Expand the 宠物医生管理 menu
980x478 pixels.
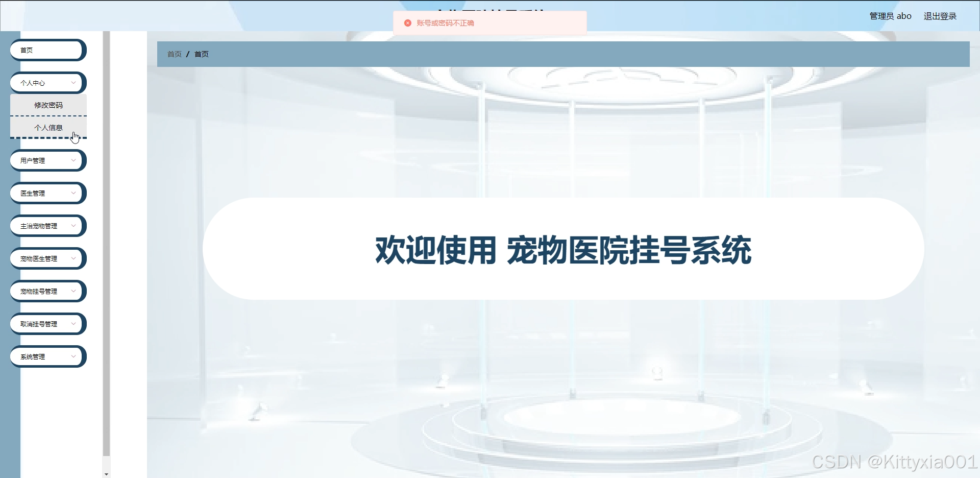[x=48, y=258]
